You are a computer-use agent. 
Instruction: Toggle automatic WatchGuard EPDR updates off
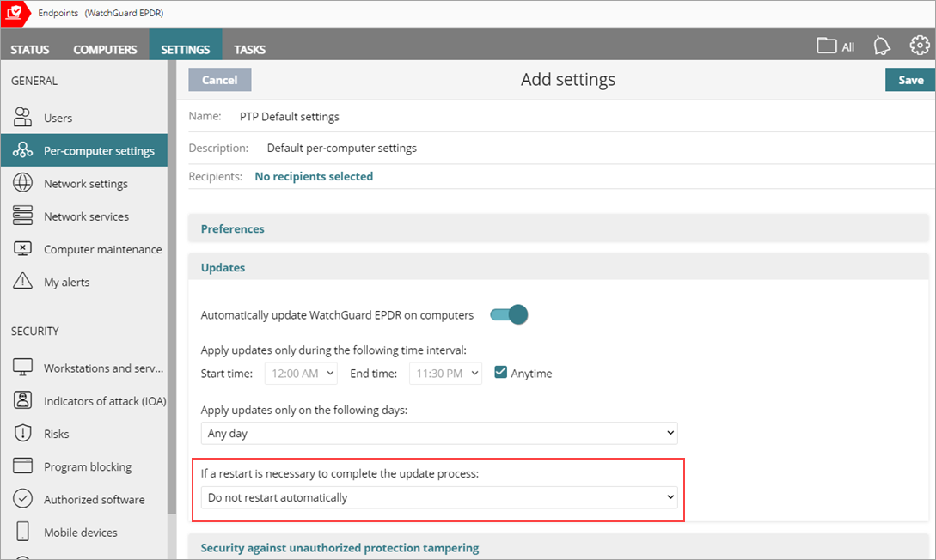(x=509, y=314)
